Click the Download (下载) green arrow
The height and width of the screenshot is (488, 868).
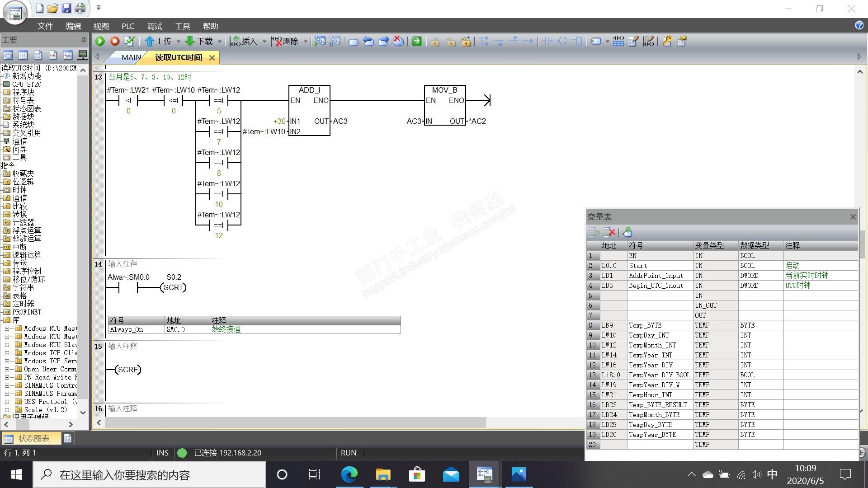[x=190, y=41]
